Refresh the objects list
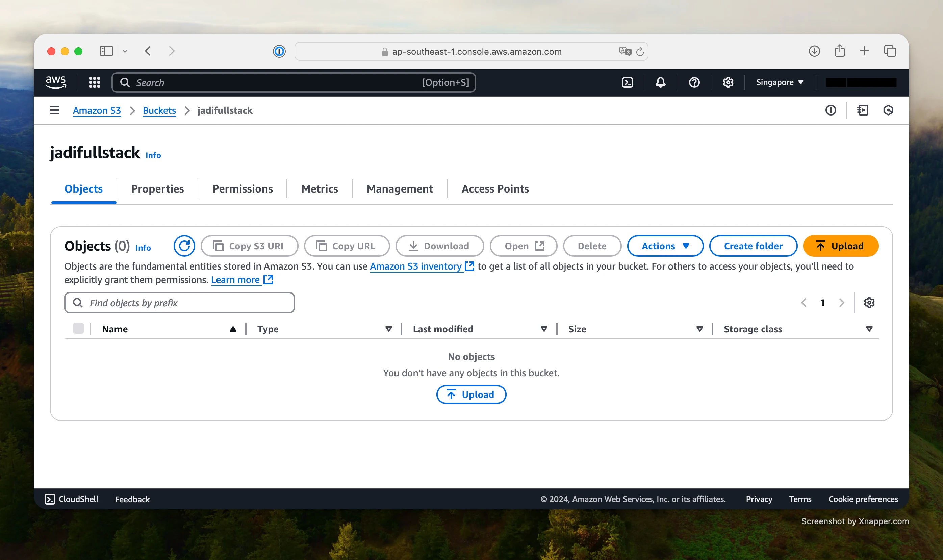943x560 pixels. pyautogui.click(x=184, y=246)
